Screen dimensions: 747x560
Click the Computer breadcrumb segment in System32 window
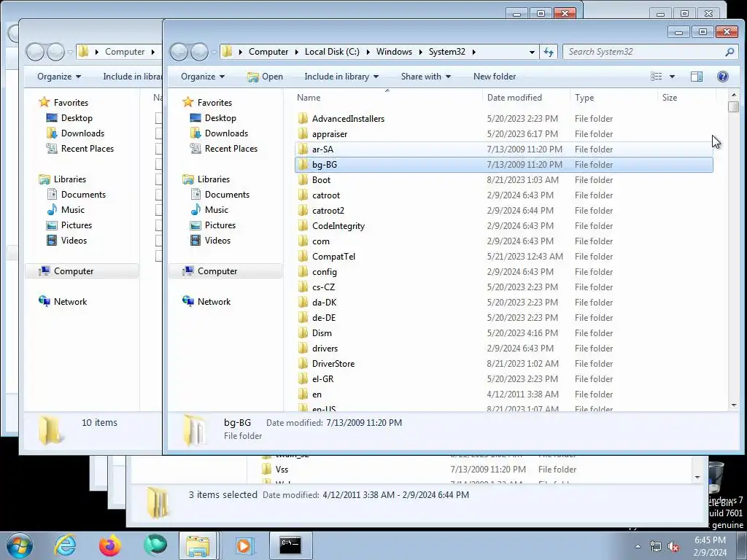[x=268, y=52]
